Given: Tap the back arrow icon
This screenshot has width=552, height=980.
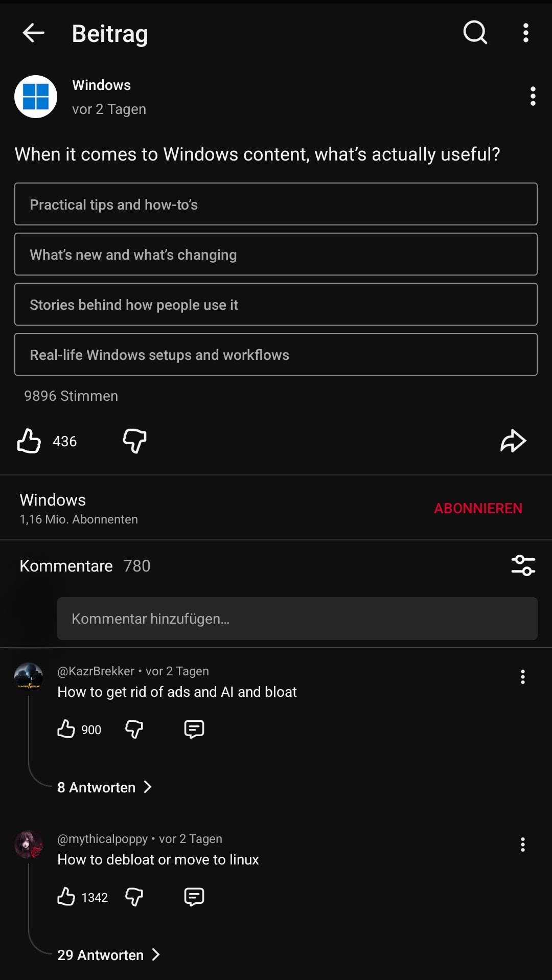Looking at the screenshot, I should 34,33.
